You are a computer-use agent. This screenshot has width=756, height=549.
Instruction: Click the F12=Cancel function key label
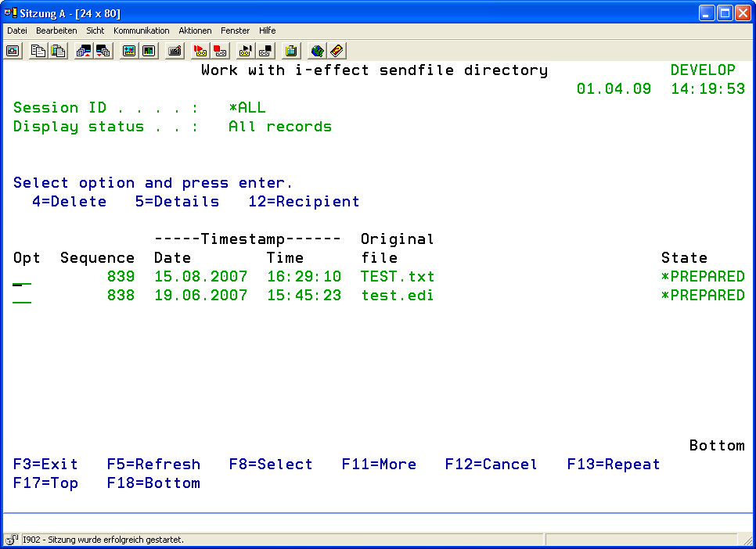[491, 465]
